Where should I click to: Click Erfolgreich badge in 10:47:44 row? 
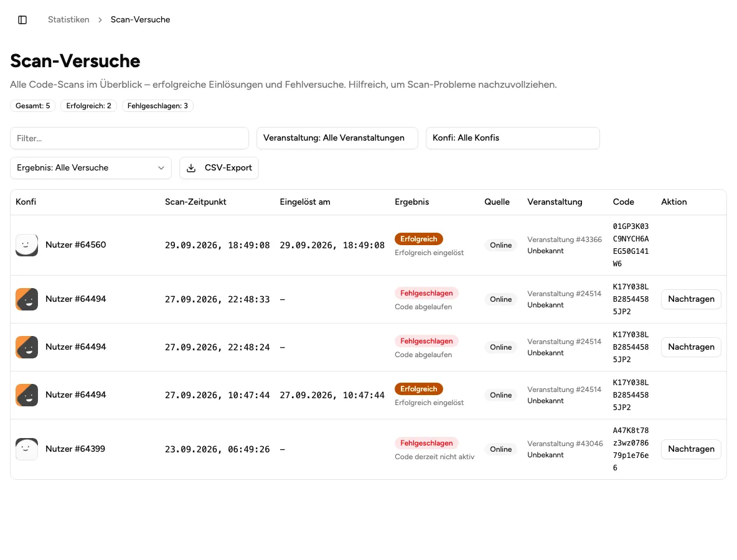pyautogui.click(x=419, y=388)
